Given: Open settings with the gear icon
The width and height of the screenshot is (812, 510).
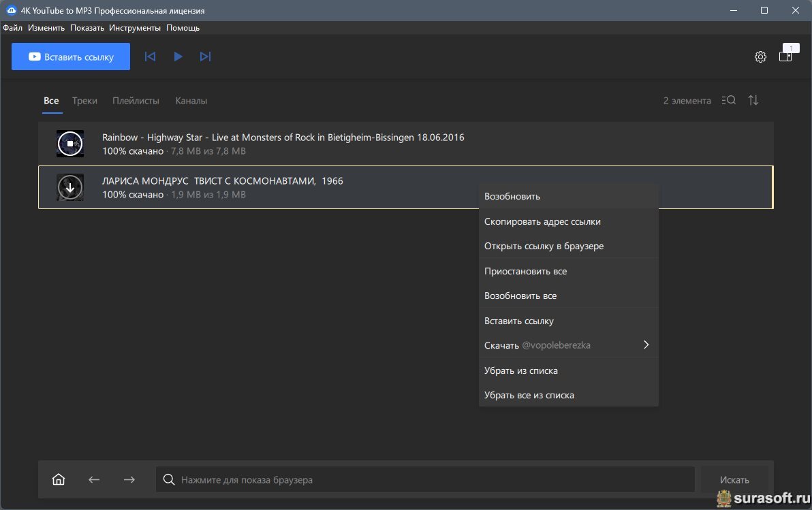Looking at the screenshot, I should (x=760, y=57).
